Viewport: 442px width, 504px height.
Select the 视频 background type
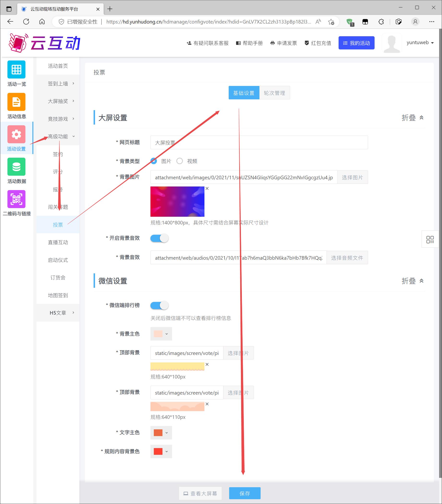tap(180, 161)
